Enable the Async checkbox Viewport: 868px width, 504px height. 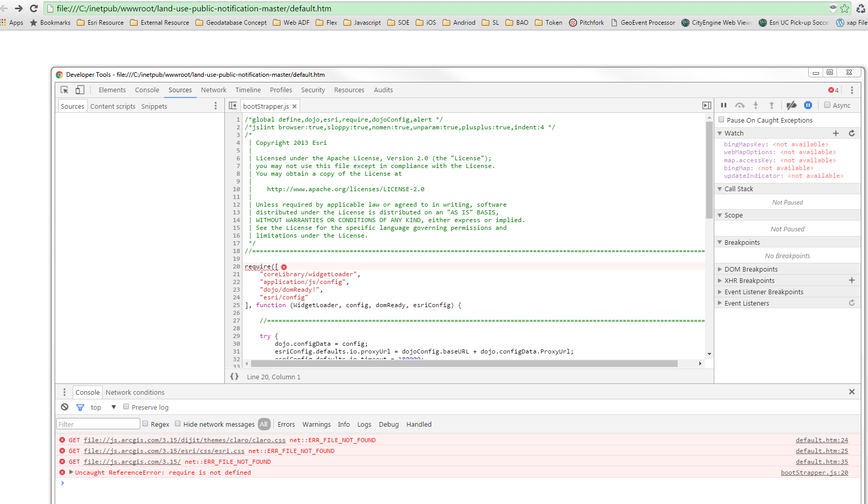coord(827,105)
